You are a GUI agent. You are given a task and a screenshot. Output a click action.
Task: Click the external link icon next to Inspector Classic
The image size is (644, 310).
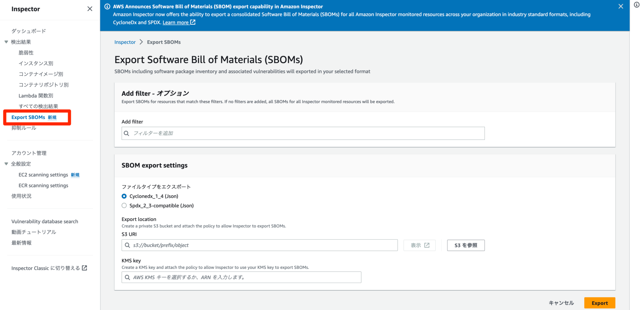click(x=84, y=268)
